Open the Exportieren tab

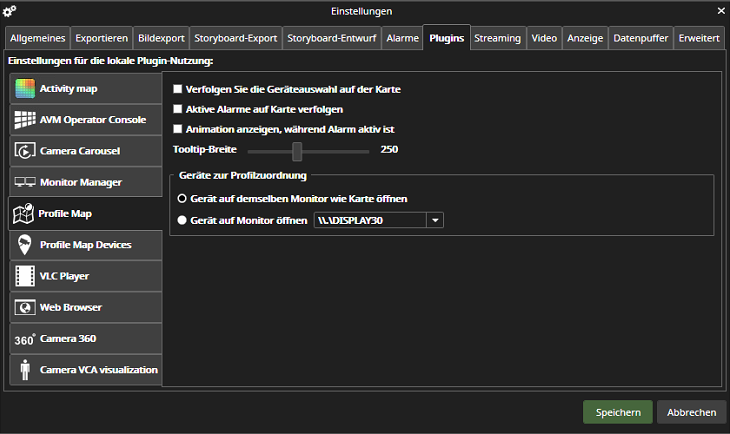[101, 38]
